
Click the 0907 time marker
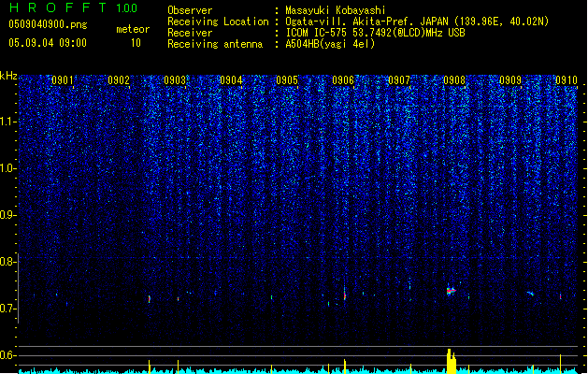(399, 80)
